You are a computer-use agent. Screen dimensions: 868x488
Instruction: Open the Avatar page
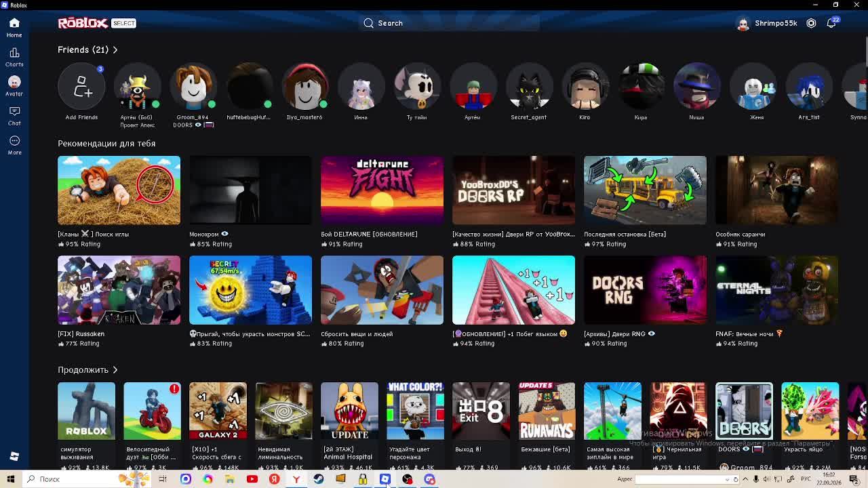[x=14, y=87]
